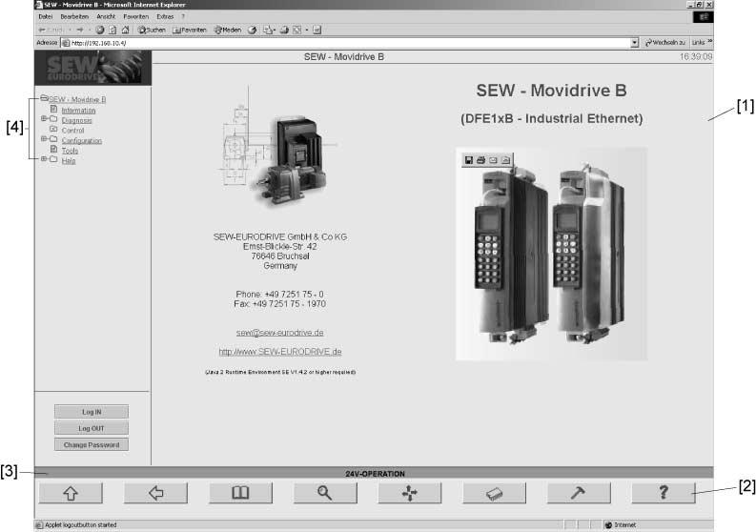Expand the Help folder in tree
Image resolution: width=756 pixels, height=532 pixels.
pyautogui.click(x=44, y=158)
